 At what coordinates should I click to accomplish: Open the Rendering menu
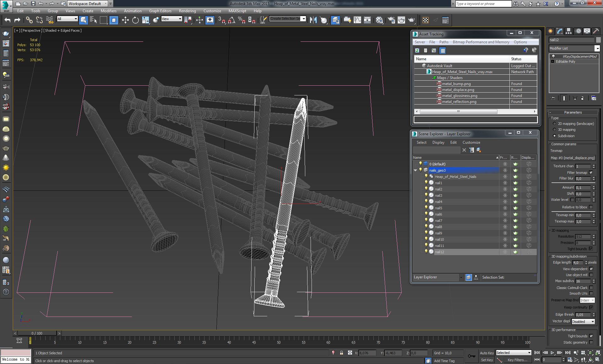[187, 11]
